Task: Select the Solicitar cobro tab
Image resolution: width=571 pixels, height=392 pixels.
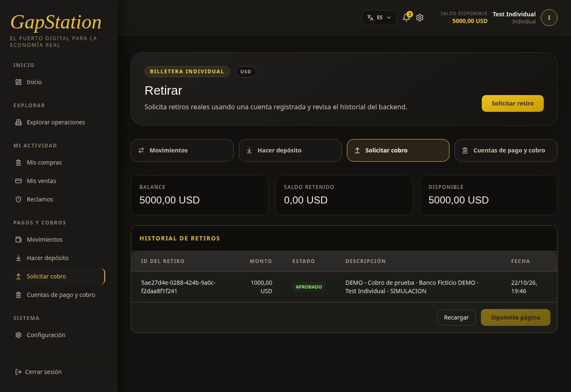Action: 398,150
